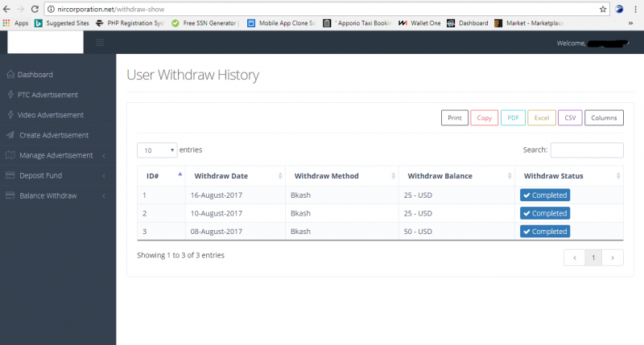Select the 50 - USD balance cell

click(456, 231)
